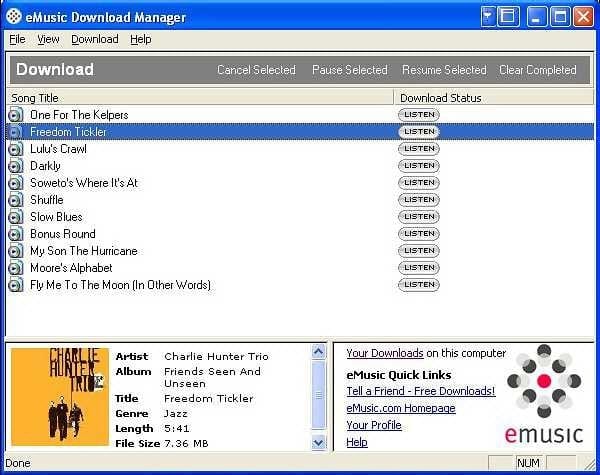Click the artist name Charlie Hunter Trio
The image size is (600, 475).
tap(216, 356)
